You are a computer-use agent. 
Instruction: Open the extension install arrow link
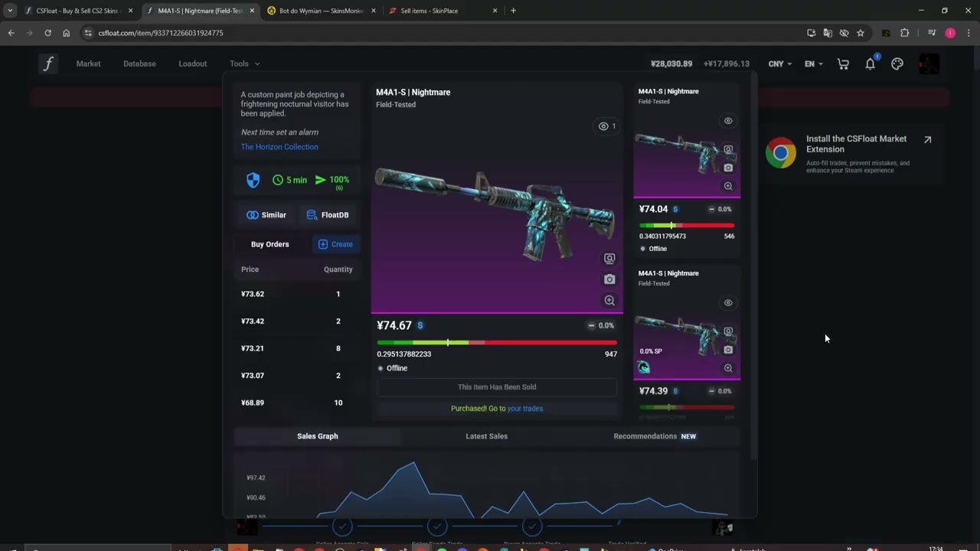coord(927,139)
